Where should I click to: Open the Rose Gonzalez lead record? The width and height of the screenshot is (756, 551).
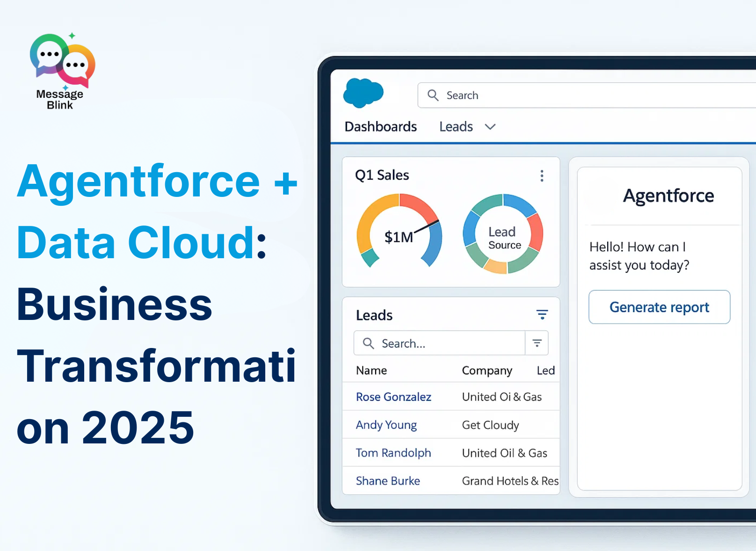[x=393, y=397]
